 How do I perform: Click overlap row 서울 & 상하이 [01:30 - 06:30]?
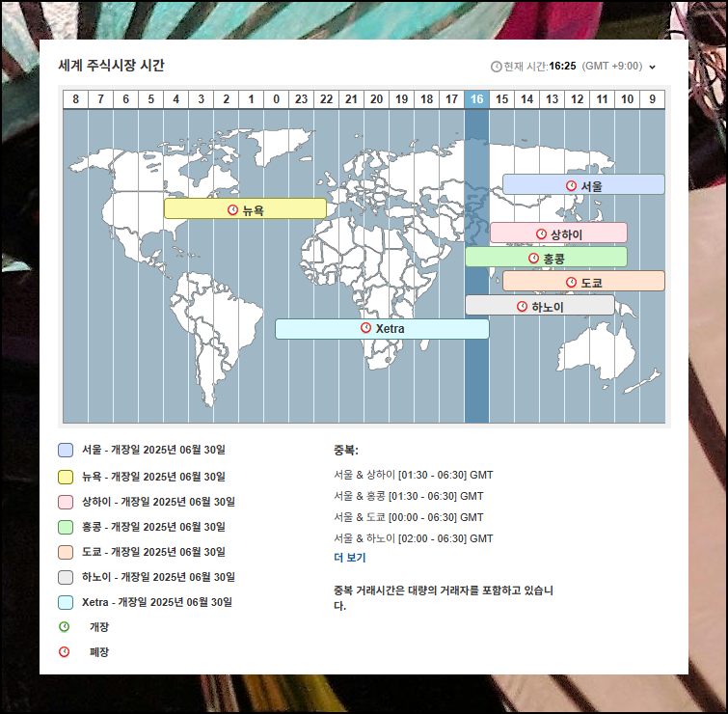tap(414, 475)
